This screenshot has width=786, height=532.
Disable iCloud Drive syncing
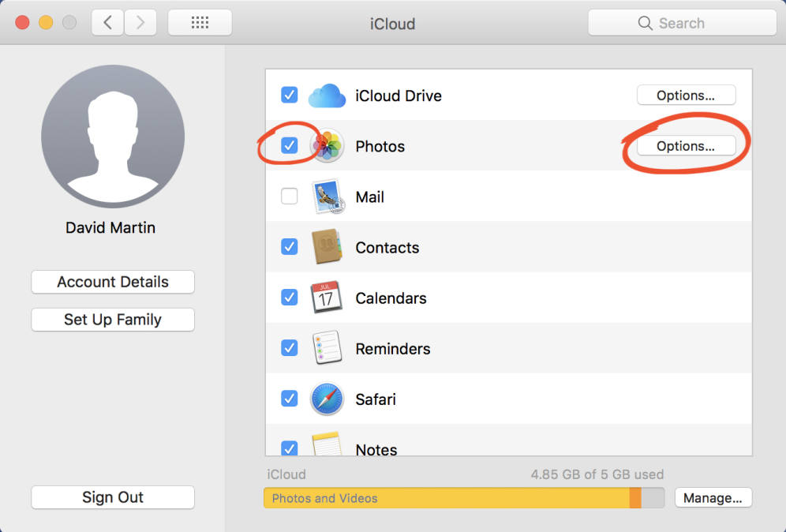(x=290, y=95)
